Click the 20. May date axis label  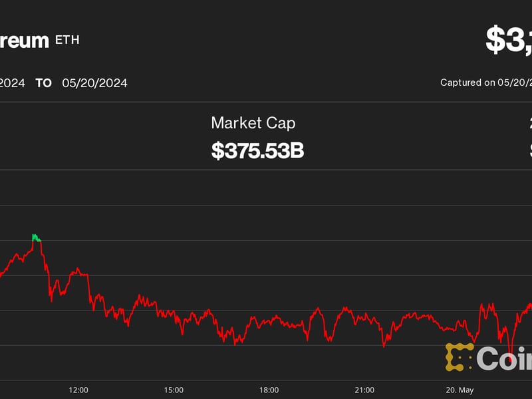[460, 390]
